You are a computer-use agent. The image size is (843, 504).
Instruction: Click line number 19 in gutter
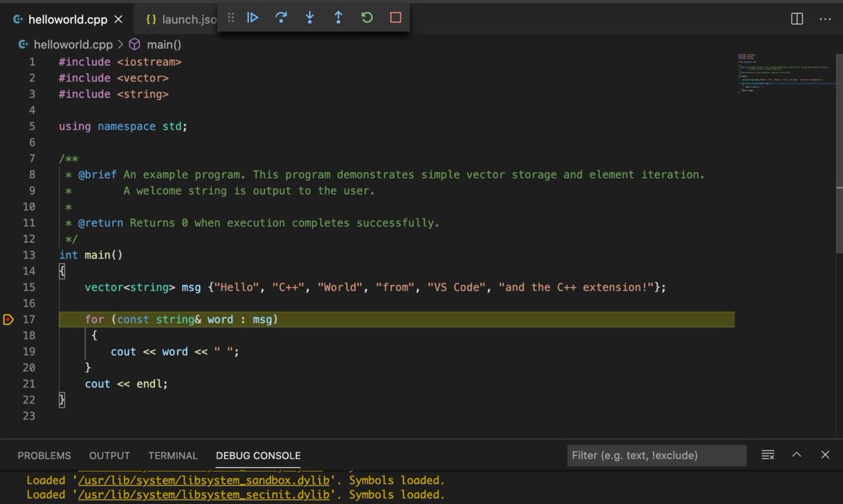pyautogui.click(x=29, y=352)
